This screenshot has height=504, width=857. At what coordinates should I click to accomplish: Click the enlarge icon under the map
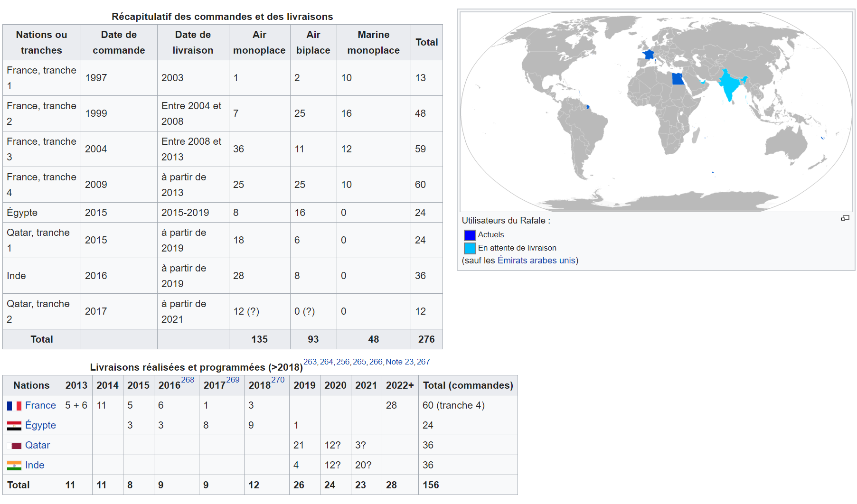(845, 218)
